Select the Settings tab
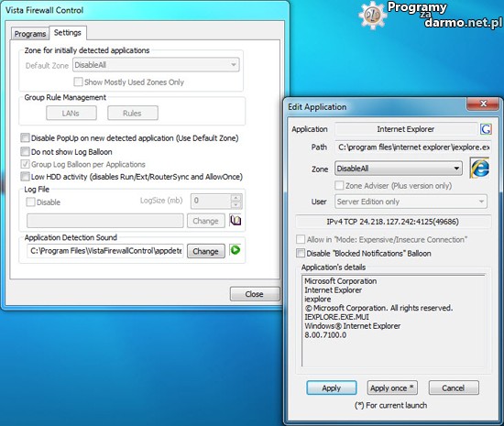Image resolution: width=504 pixels, height=426 pixels. pos(68,33)
